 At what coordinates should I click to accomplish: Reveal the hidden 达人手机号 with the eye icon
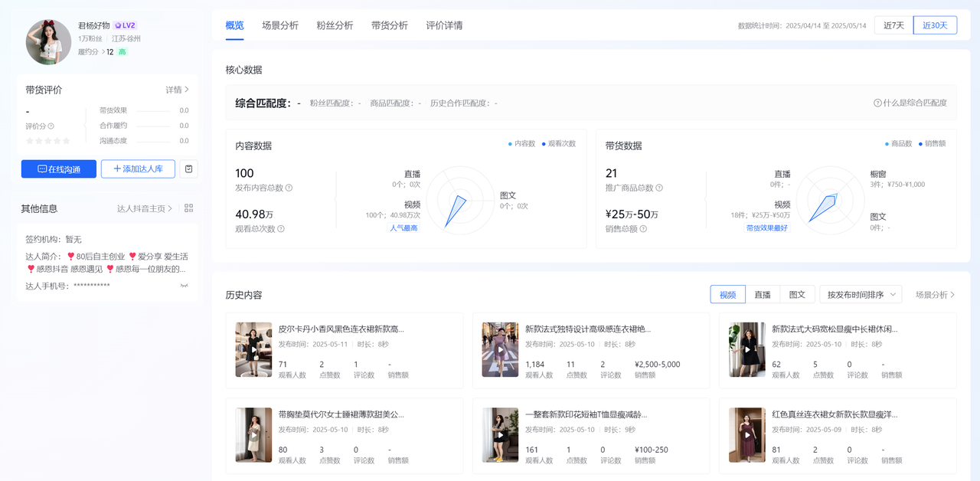coord(184,286)
